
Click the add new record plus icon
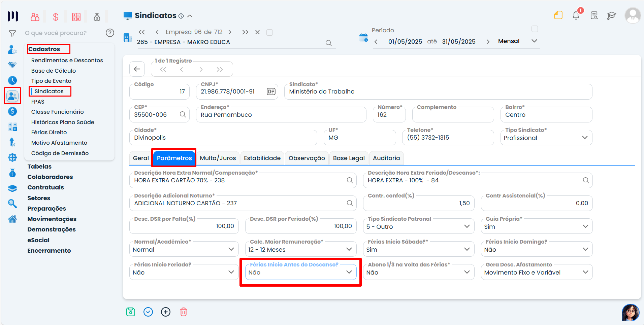click(166, 312)
